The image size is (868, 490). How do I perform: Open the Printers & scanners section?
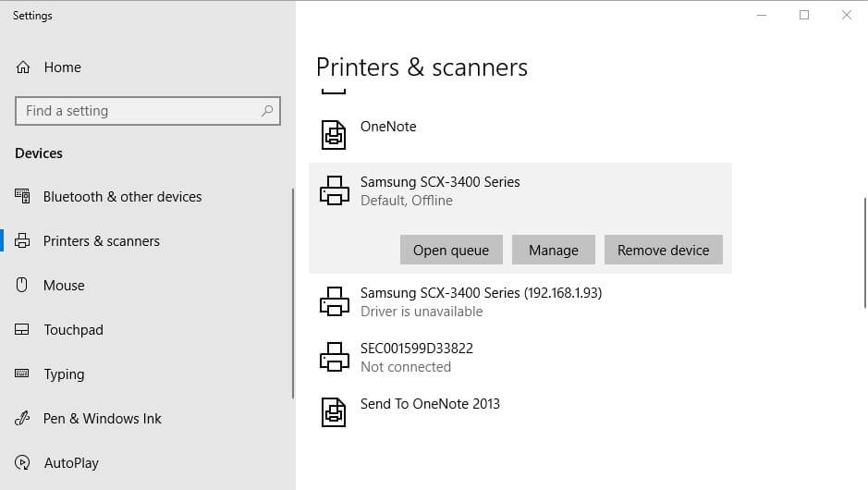click(102, 241)
